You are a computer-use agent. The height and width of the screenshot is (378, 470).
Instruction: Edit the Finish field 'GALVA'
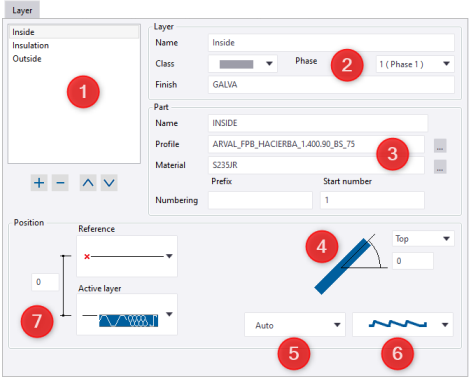(x=331, y=85)
